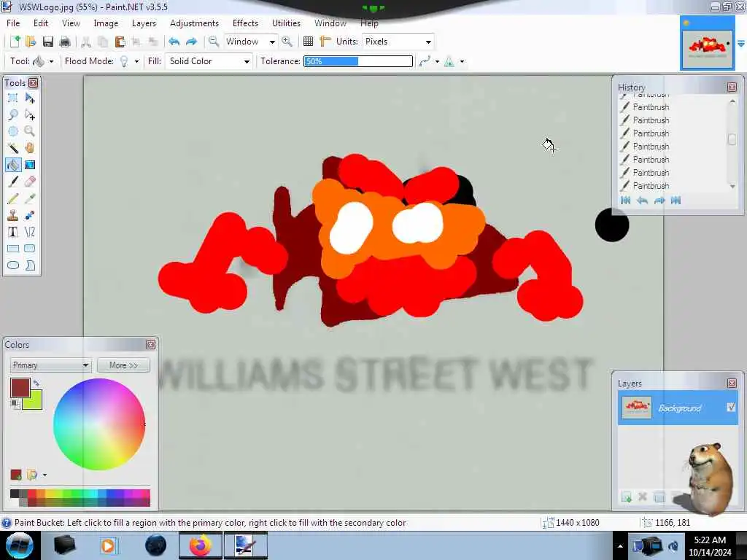
Task: Open the Adjustments menu
Action: click(x=194, y=23)
